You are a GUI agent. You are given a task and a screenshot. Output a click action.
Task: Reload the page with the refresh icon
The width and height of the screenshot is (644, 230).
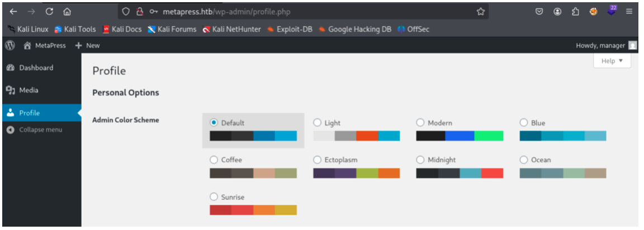click(49, 12)
